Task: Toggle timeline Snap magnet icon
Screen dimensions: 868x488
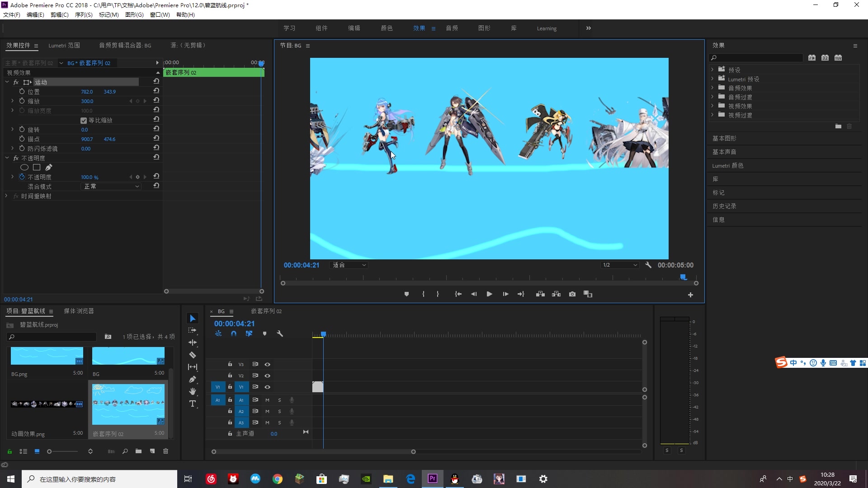Action: [x=234, y=334]
